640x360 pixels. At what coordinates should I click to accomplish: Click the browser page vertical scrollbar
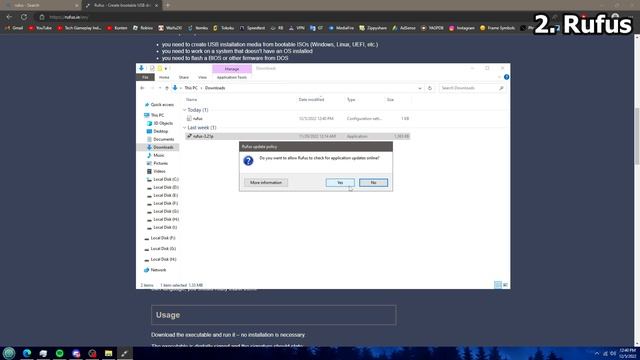click(637, 137)
